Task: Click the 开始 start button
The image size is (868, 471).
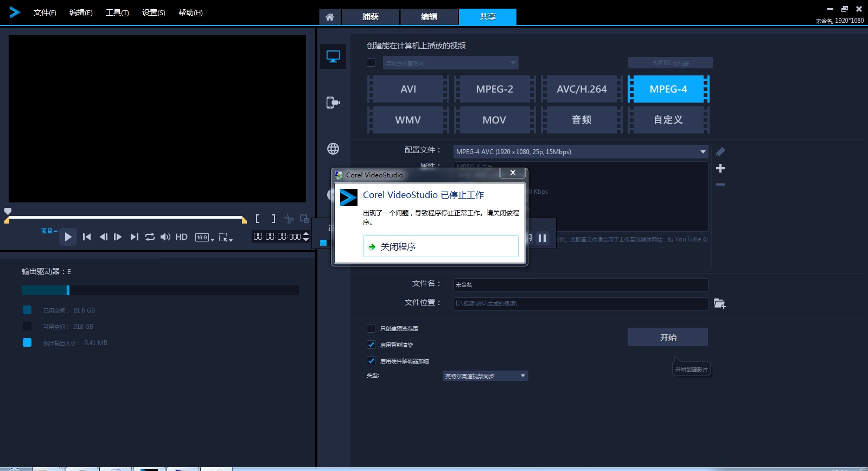Action: (668, 337)
